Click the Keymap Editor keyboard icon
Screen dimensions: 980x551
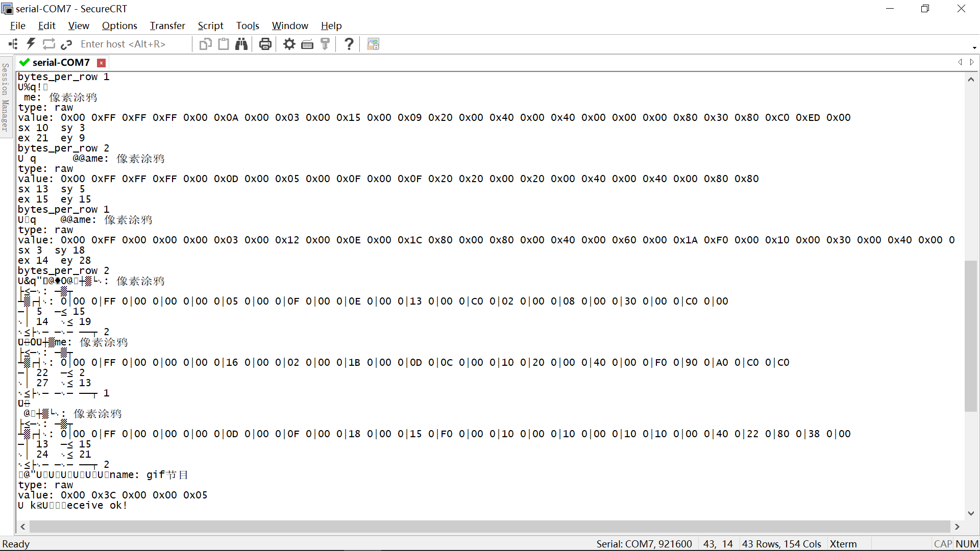pos(307,44)
